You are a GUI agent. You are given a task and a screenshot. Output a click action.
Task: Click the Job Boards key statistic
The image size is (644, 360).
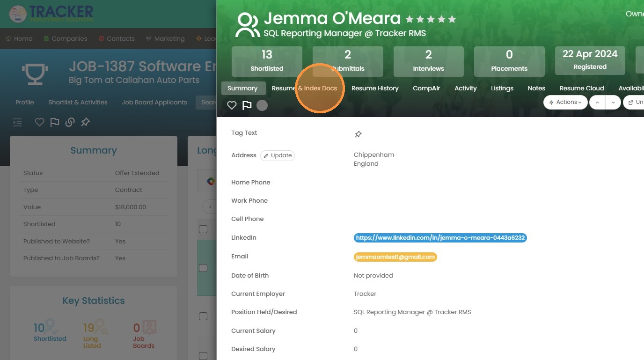[144, 334]
